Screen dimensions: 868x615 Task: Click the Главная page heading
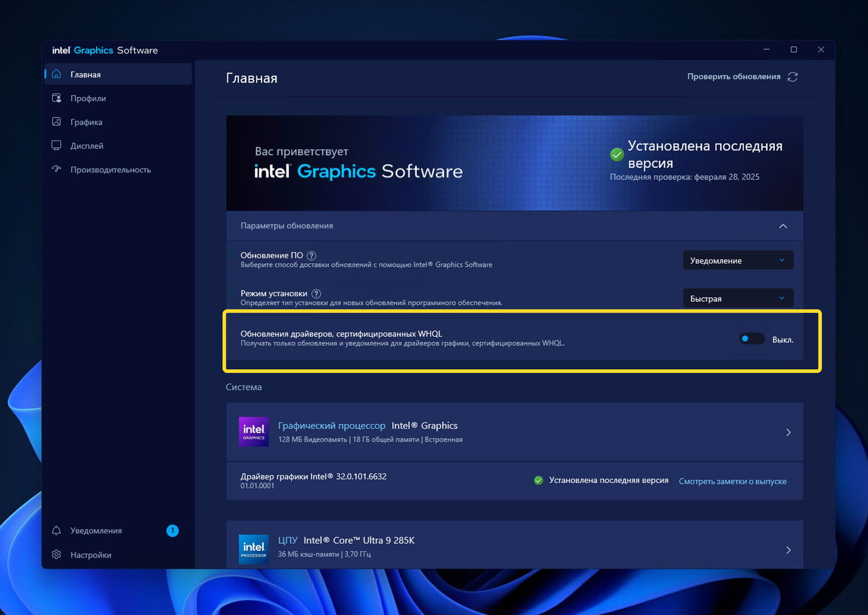252,78
